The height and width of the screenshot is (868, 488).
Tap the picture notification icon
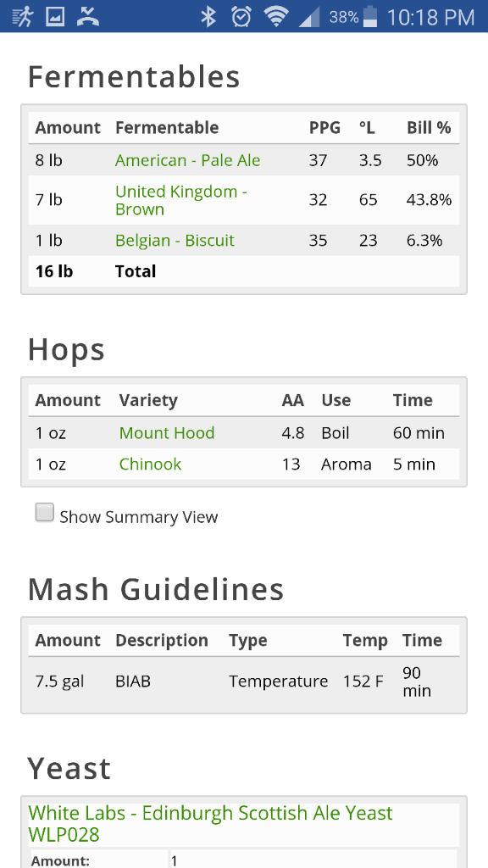55,17
